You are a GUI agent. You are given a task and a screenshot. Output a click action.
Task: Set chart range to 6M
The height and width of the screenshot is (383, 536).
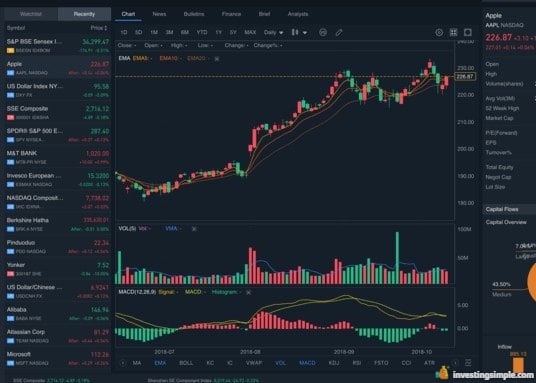185,32
